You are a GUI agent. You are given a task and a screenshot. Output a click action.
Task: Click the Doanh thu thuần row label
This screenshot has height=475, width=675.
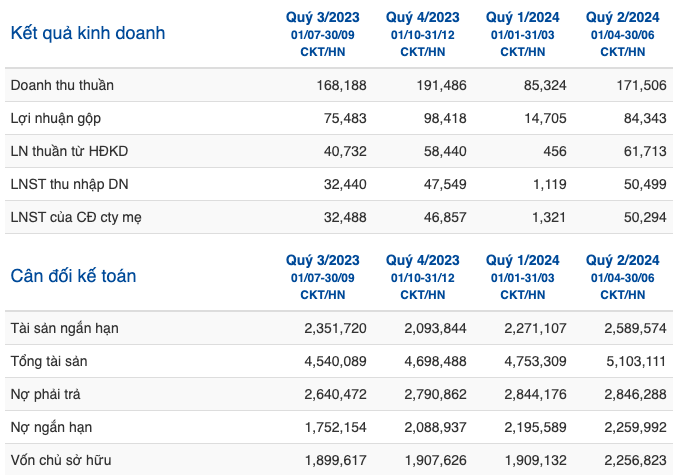[62, 85]
